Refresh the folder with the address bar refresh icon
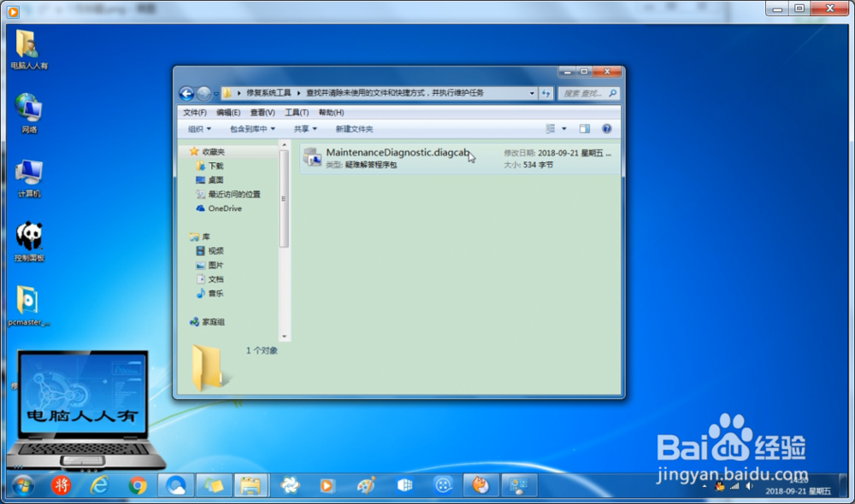855x504 pixels. pos(545,93)
